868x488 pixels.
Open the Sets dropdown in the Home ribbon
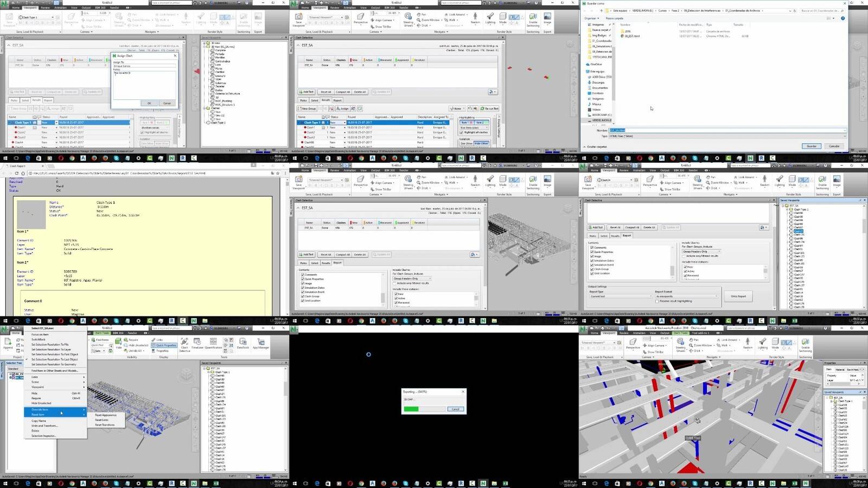click(x=98, y=351)
